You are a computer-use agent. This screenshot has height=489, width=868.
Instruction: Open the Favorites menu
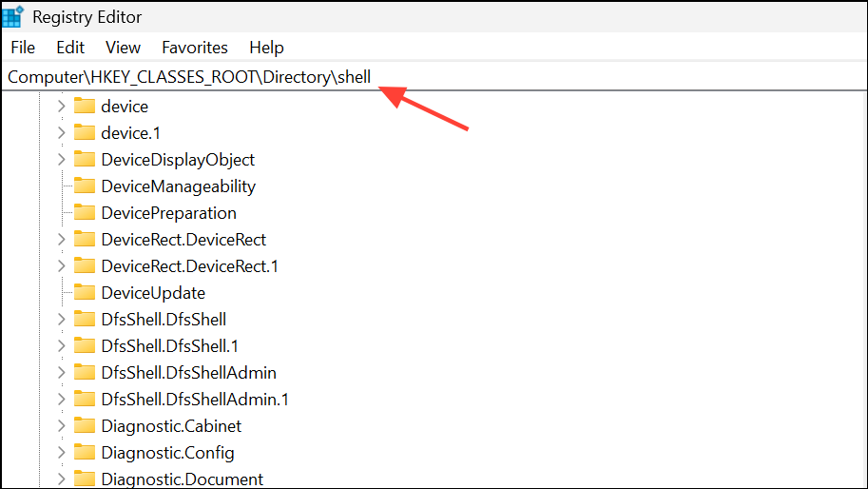(195, 48)
